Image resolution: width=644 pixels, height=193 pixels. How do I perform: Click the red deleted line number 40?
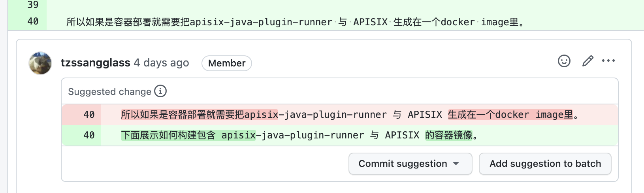pos(89,115)
